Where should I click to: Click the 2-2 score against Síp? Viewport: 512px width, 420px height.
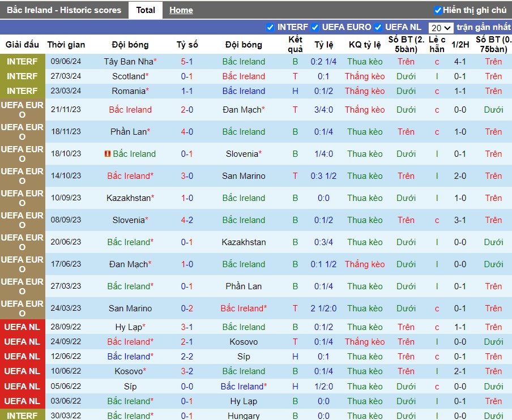(187, 357)
